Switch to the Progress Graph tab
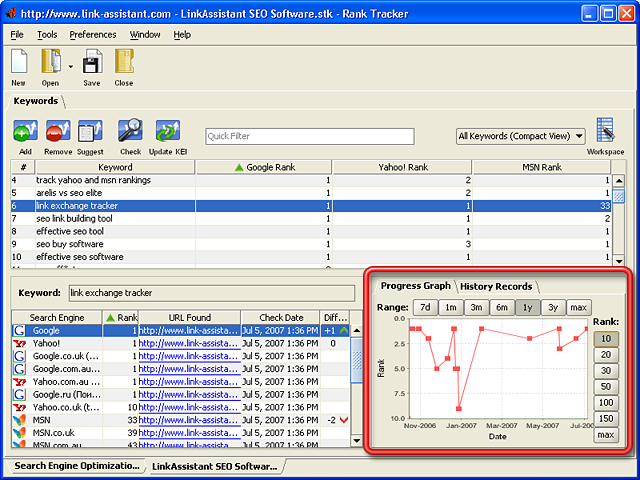The image size is (640, 480). (x=416, y=286)
